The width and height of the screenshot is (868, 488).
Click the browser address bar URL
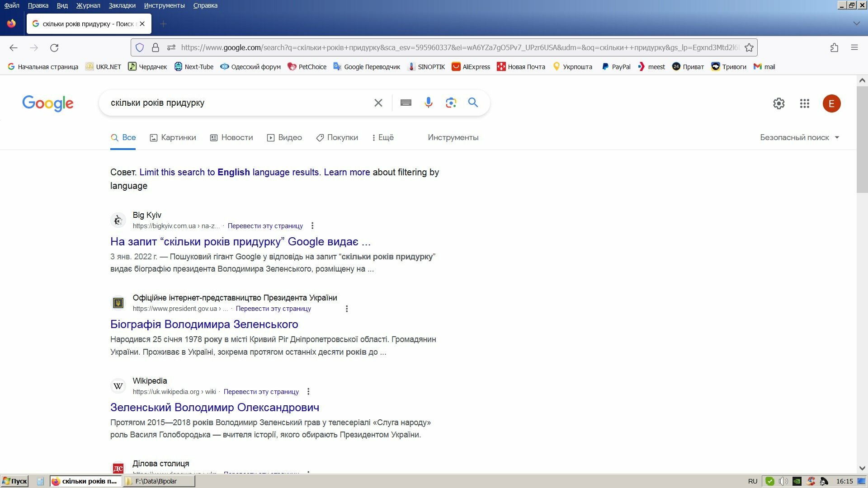point(460,47)
